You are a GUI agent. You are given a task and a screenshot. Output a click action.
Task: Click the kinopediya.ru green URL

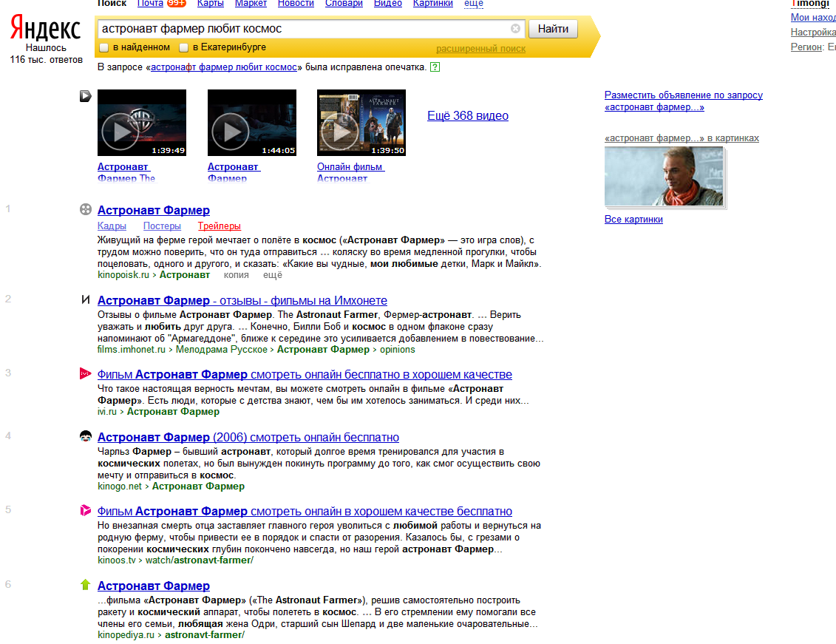pyautogui.click(x=126, y=635)
